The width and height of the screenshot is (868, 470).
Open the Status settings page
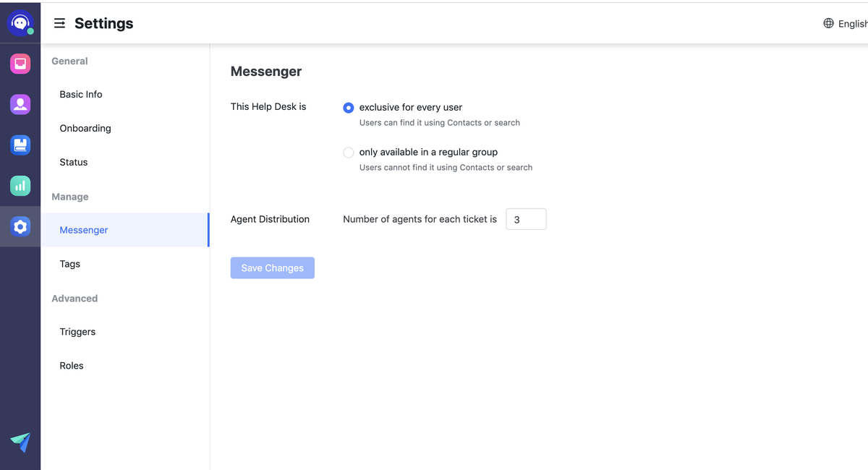(x=74, y=162)
